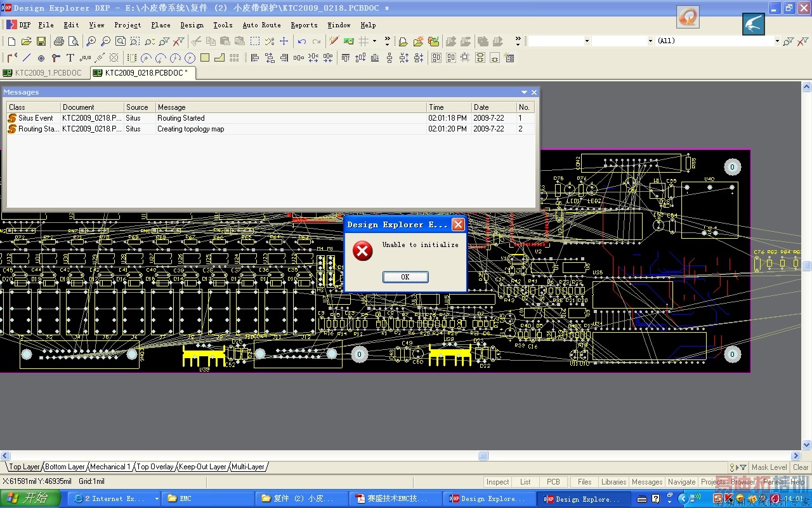Click the Mask Level button
812x508 pixels.
[x=769, y=467]
